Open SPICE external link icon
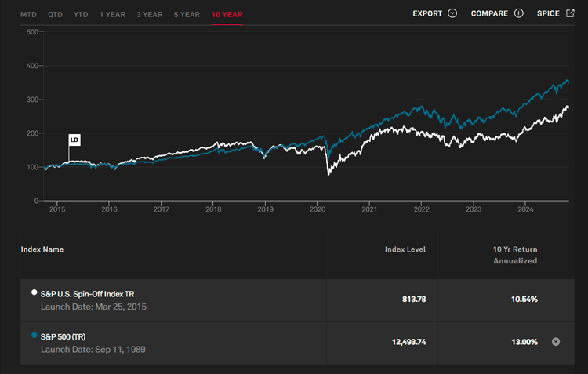 [x=570, y=13]
